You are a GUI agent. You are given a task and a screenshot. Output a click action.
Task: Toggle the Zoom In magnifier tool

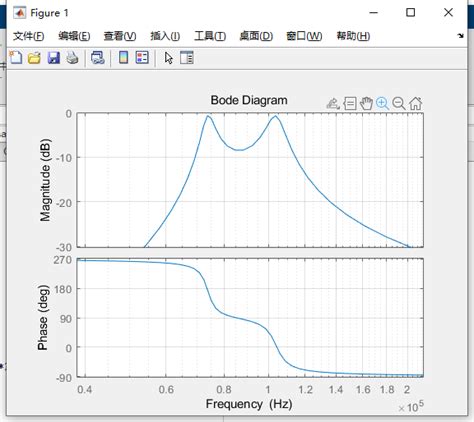click(382, 104)
